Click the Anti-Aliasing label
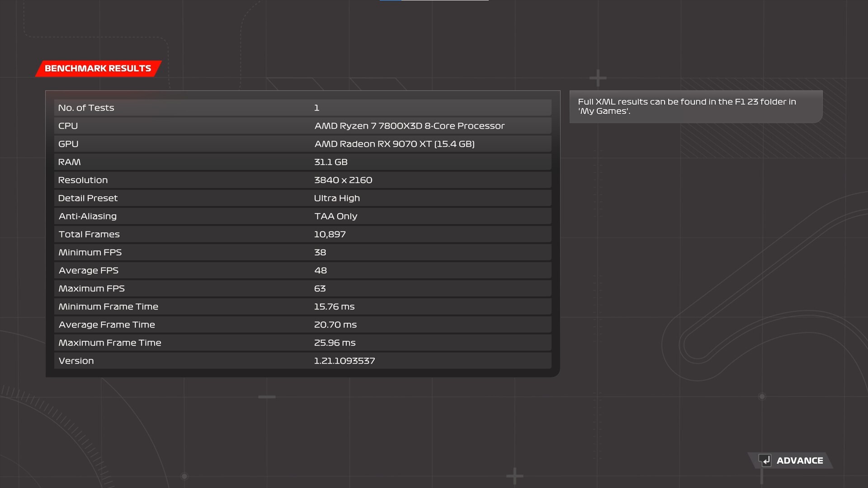The height and width of the screenshot is (488, 868). (88, 216)
